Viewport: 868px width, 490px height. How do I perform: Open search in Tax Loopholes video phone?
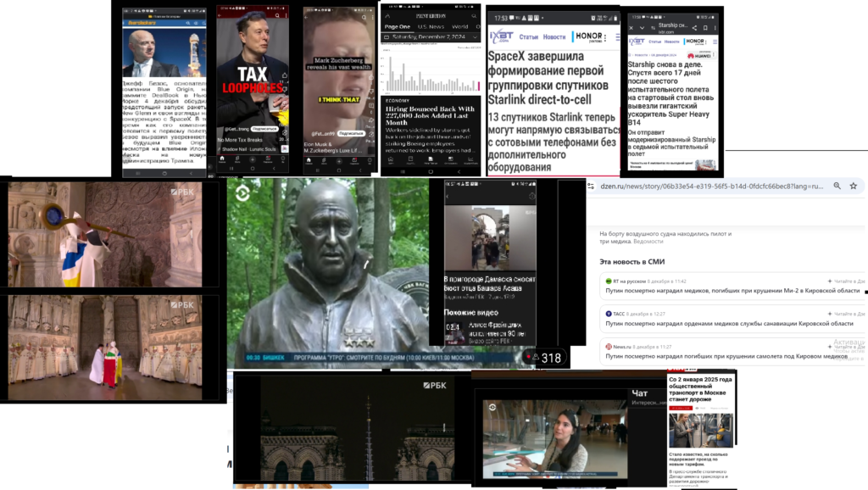(x=277, y=16)
